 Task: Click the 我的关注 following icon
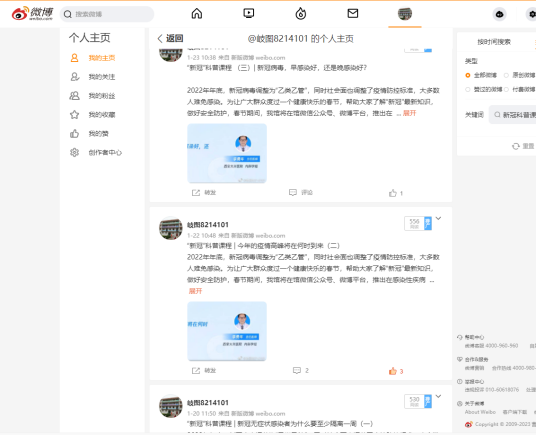pos(75,77)
